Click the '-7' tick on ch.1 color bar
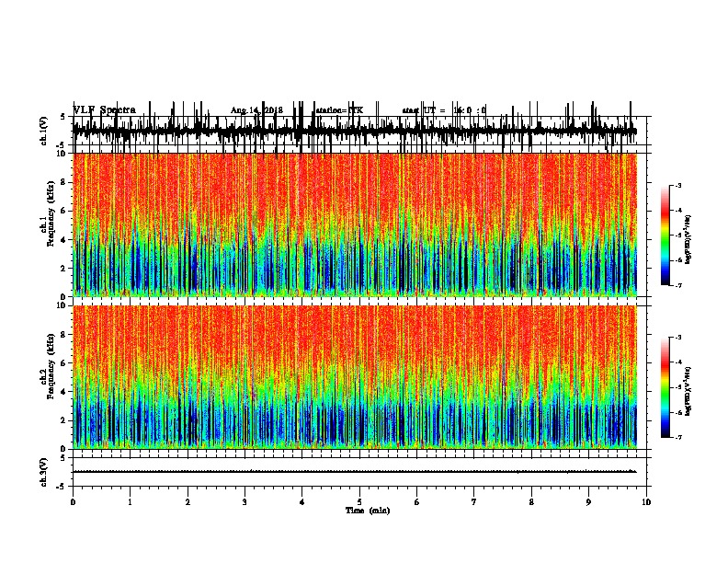 click(x=678, y=285)
